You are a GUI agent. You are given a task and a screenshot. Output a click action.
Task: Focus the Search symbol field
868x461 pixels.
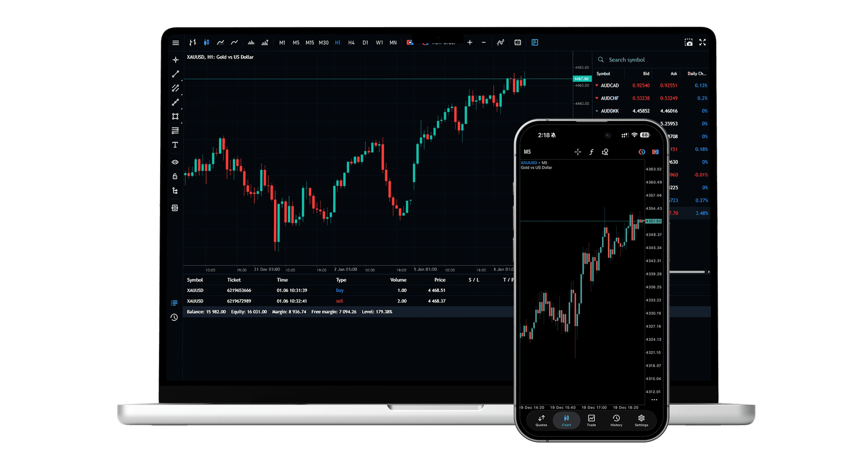(x=651, y=60)
